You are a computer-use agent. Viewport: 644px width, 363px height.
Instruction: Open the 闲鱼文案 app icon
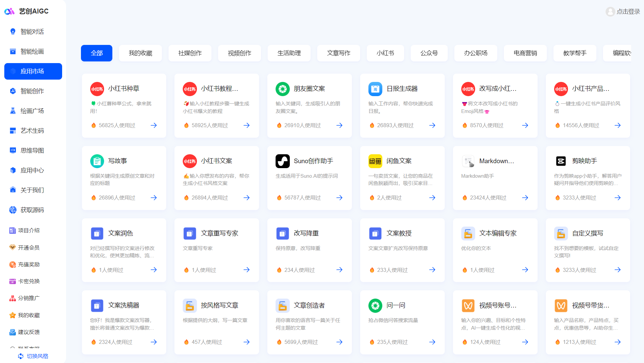pos(375,161)
